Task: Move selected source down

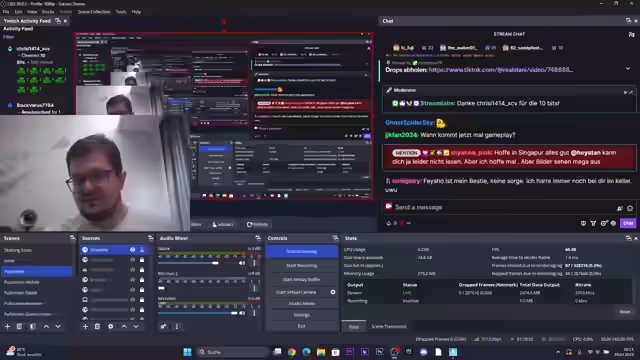Action: coord(136,327)
